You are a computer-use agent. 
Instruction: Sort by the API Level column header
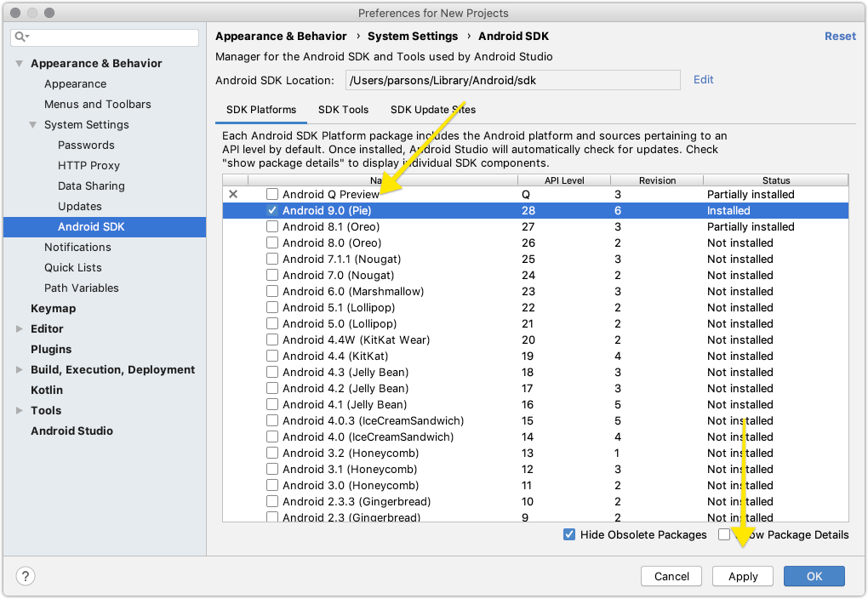coord(564,180)
